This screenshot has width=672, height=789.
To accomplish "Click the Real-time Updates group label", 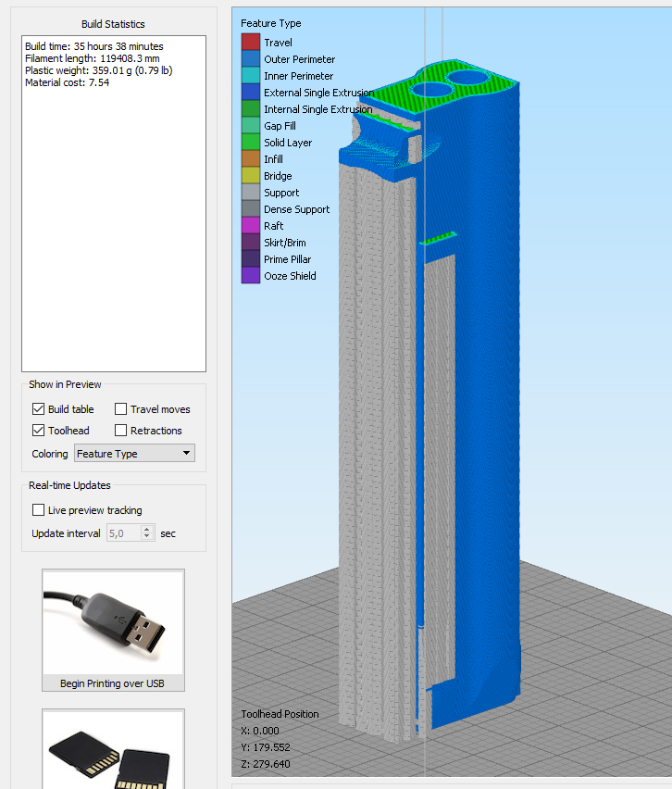I will tap(69, 485).
